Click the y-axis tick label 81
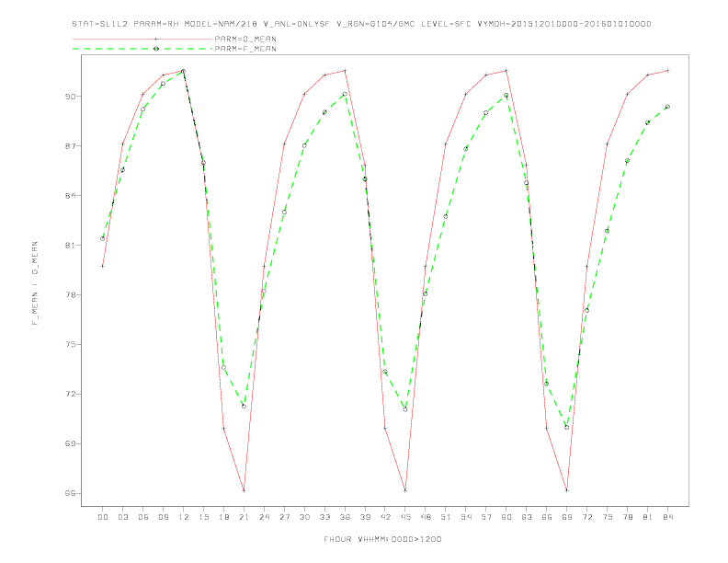The image size is (728, 563). click(70, 246)
